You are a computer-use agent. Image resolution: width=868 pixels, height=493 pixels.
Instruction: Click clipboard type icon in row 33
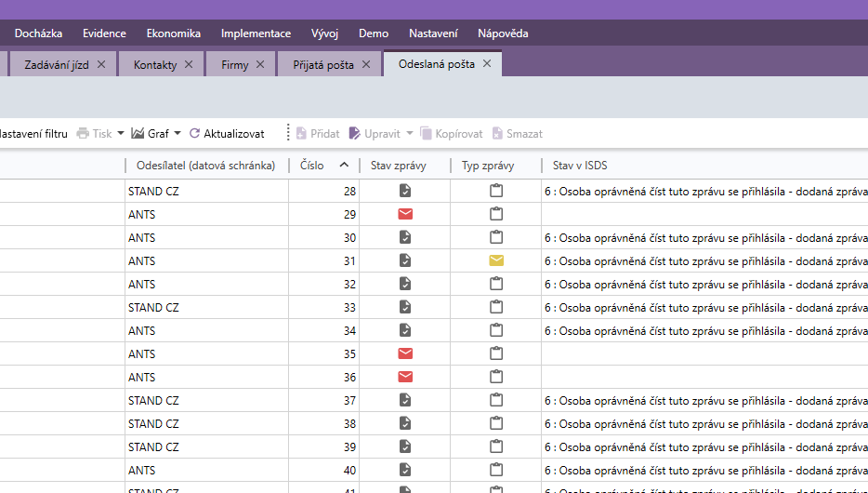click(495, 307)
